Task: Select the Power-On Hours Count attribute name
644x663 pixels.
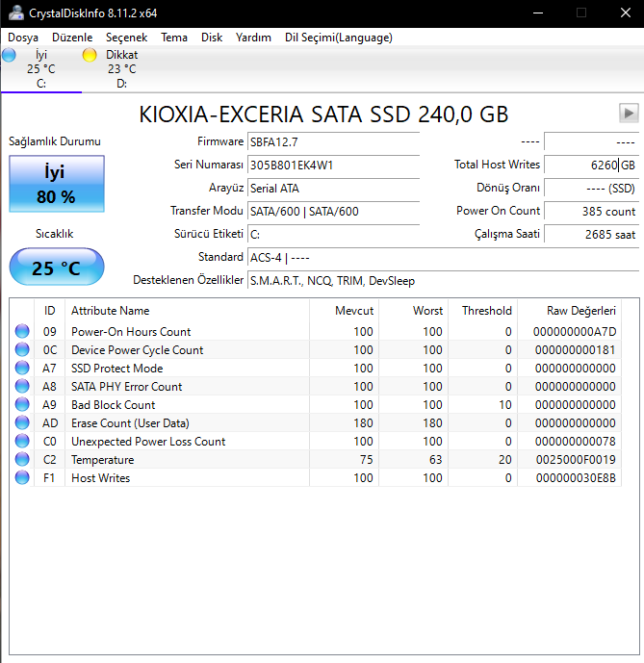Action: click(131, 331)
